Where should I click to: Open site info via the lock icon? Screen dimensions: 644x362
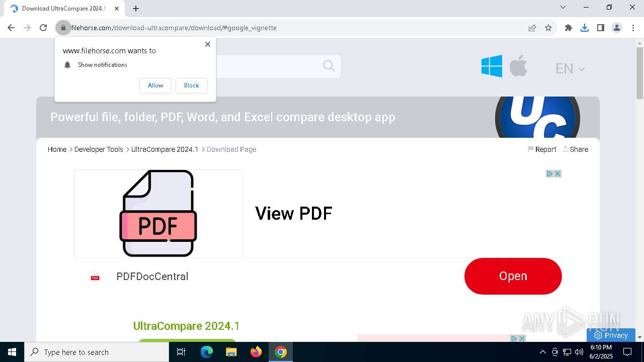pos(63,28)
